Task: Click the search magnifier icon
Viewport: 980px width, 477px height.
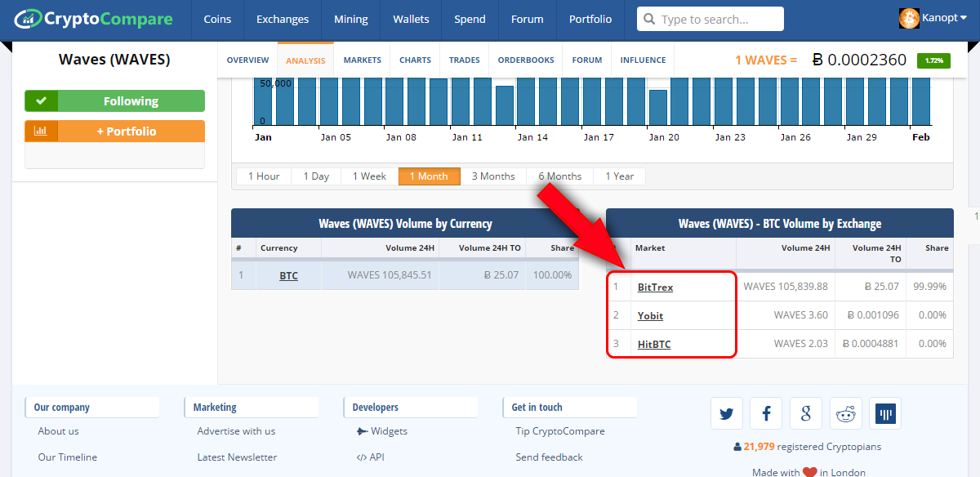Action: [649, 19]
